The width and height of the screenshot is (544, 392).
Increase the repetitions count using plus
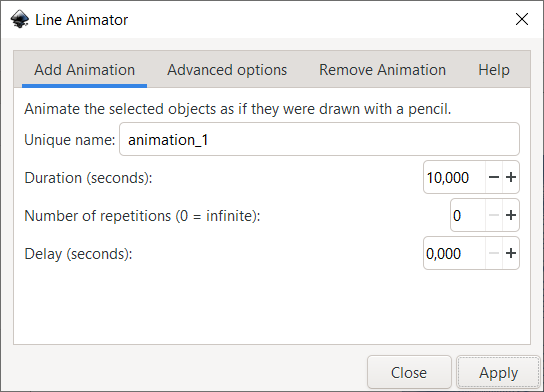click(x=511, y=215)
